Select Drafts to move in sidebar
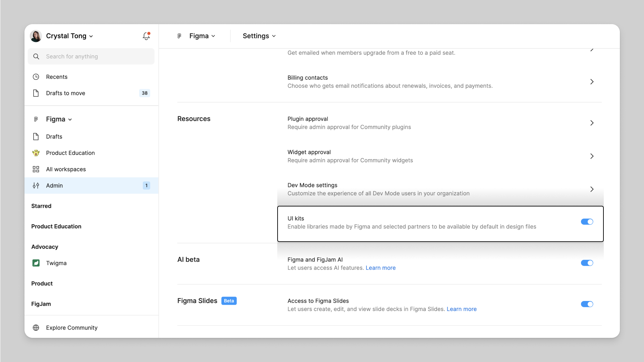This screenshot has height=362, width=644. [91, 93]
